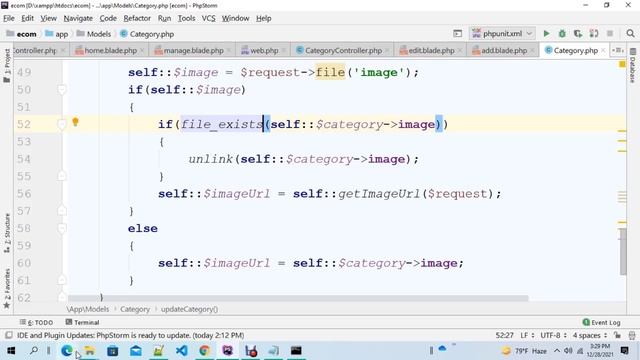
Task: Open the Favorites tool window
Action: click(x=7, y=288)
